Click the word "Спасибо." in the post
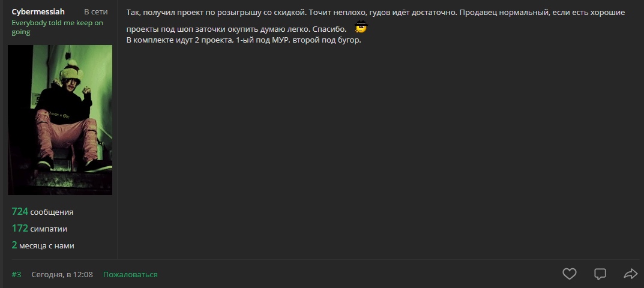The image size is (644, 288). [x=330, y=29]
